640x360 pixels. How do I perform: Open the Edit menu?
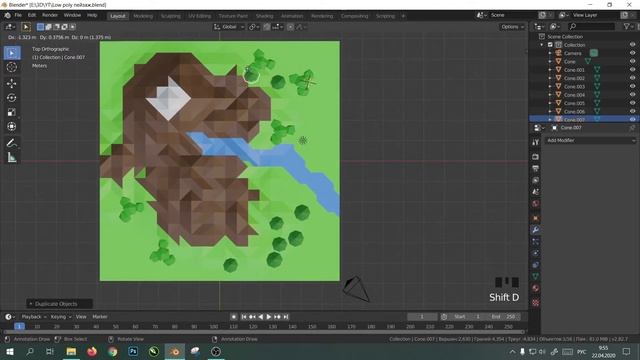(x=32, y=16)
